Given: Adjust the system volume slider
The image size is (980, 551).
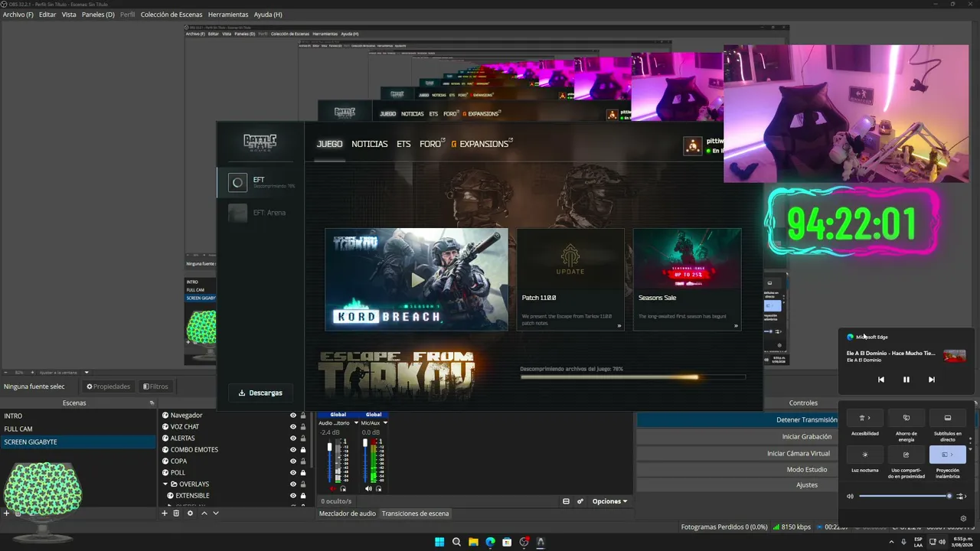Looking at the screenshot, I should pyautogui.click(x=905, y=496).
